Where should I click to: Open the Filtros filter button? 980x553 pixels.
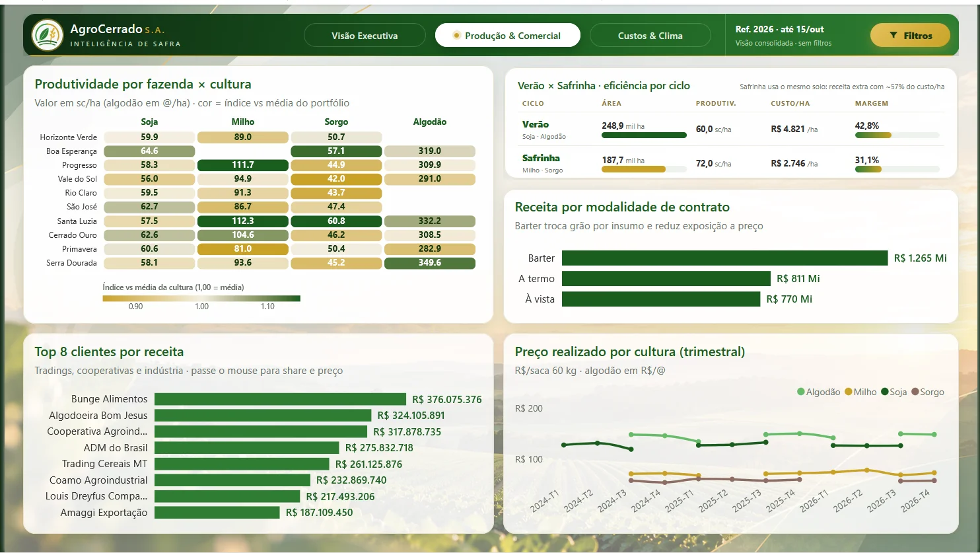click(910, 36)
